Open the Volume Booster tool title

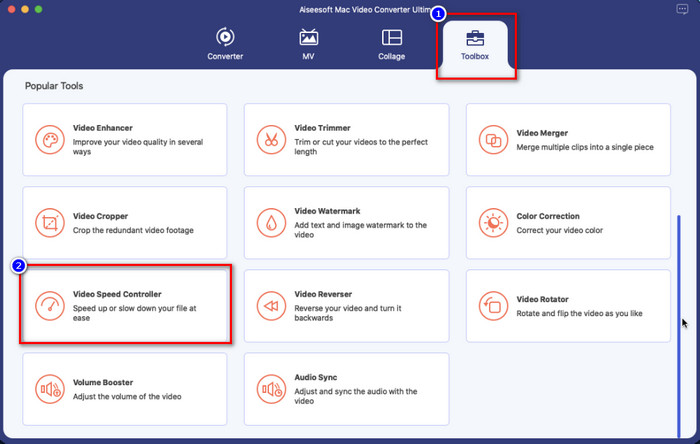[103, 382]
